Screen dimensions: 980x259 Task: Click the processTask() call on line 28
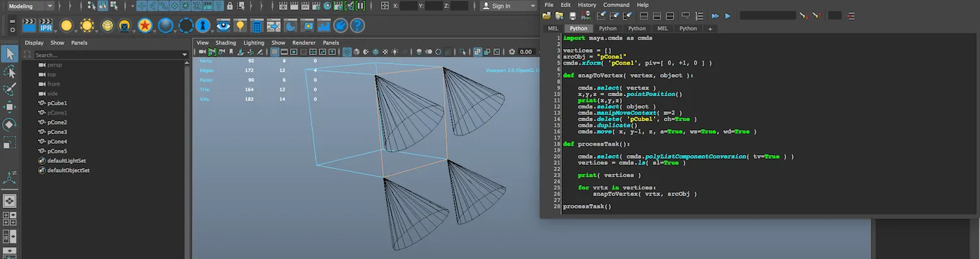point(587,207)
